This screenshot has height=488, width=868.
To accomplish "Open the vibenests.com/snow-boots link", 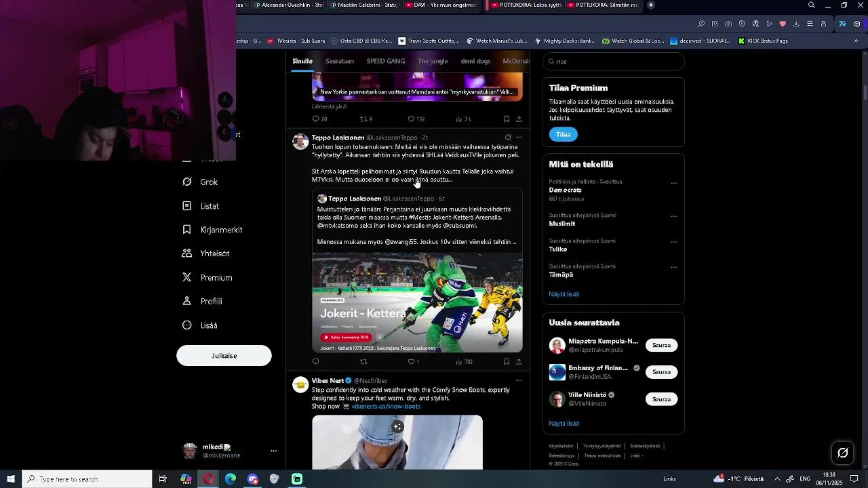I will pos(386,406).
